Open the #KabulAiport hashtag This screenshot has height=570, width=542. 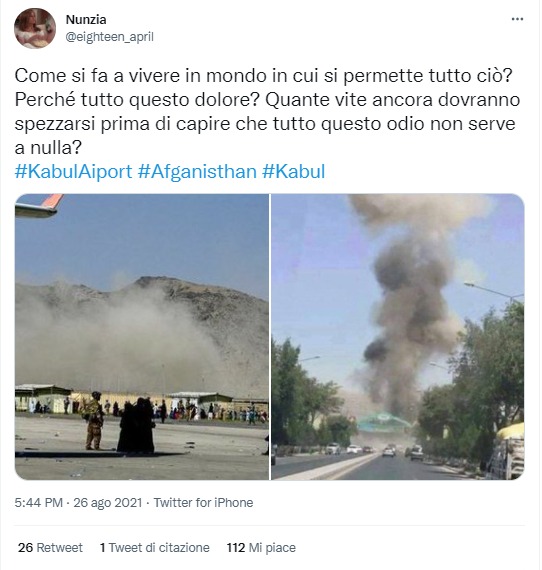click(x=73, y=171)
